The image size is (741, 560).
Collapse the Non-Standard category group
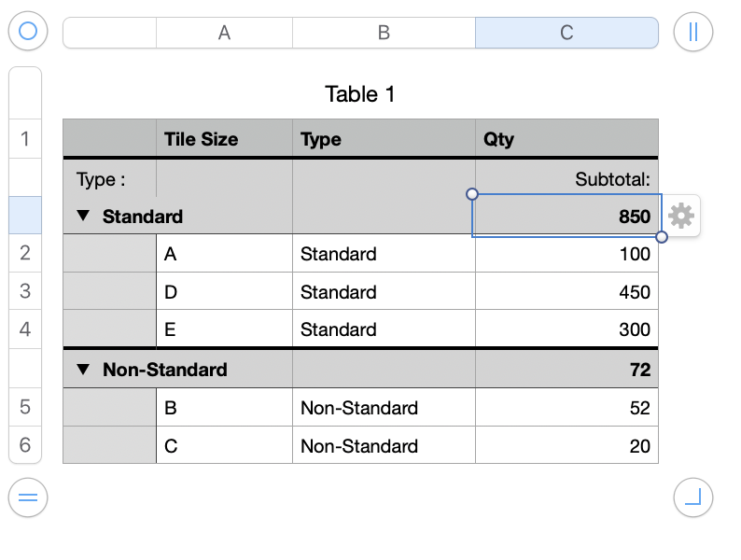coord(83,370)
